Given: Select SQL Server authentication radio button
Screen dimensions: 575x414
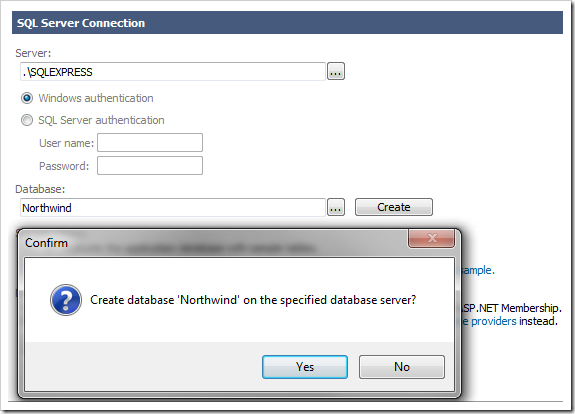Looking at the screenshot, I should pos(27,120).
